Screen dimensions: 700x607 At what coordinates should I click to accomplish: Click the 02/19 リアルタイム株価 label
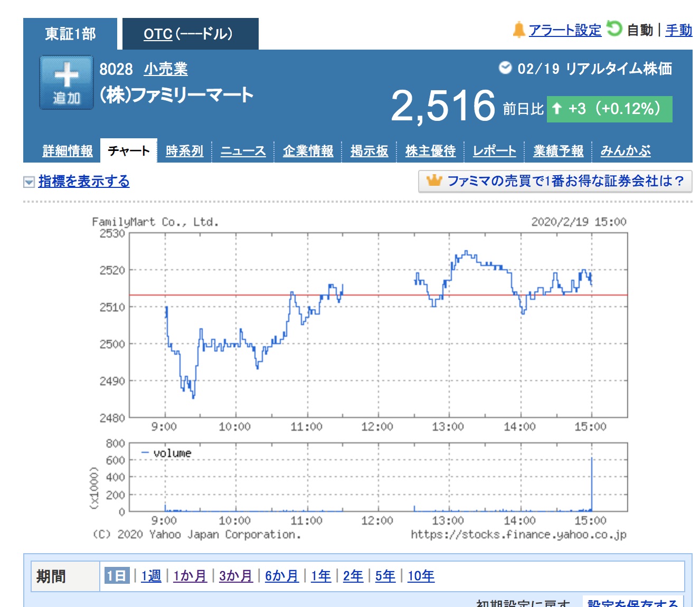(x=595, y=69)
